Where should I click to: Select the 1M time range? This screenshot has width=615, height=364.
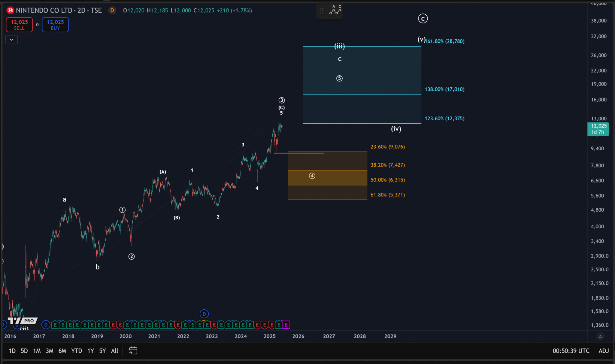37,351
